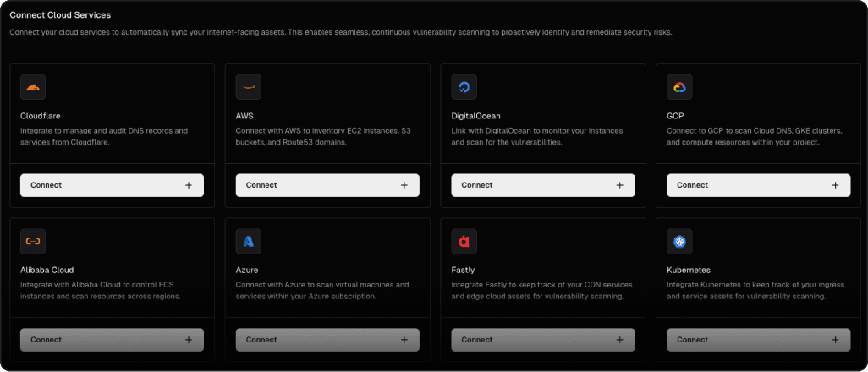Click the Cloudflare card title
This screenshot has height=372, width=868.
(x=41, y=117)
